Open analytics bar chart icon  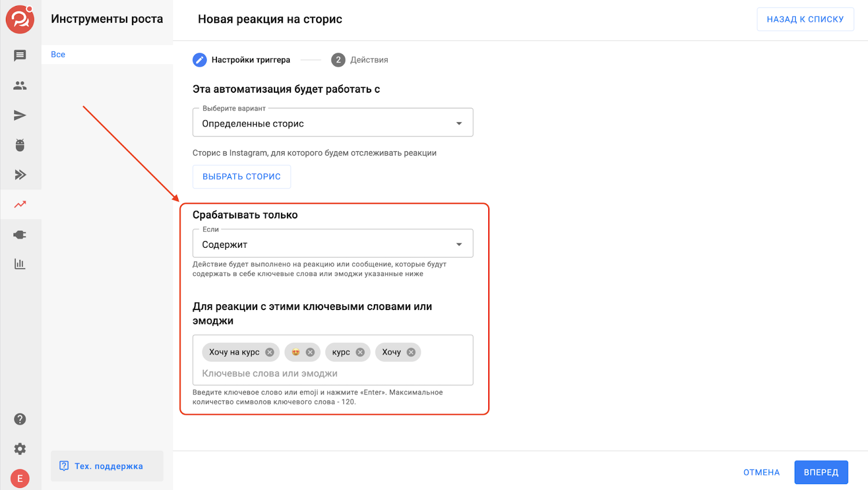pos(20,264)
